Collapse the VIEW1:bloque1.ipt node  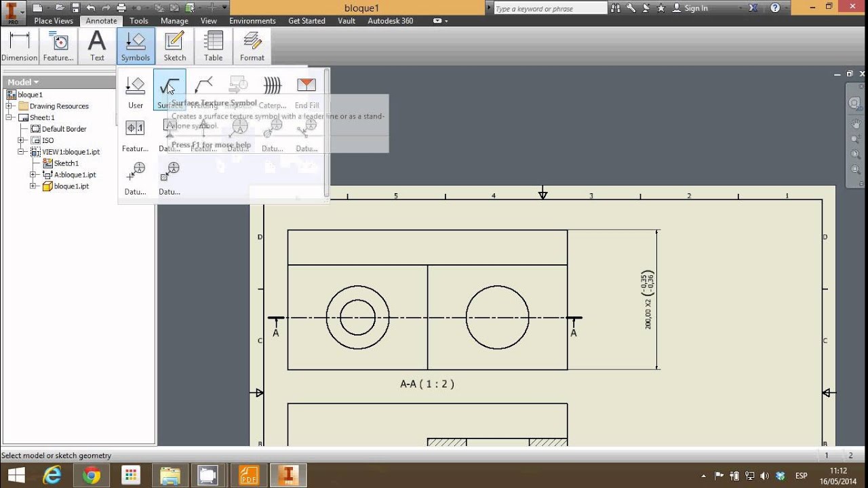point(21,152)
